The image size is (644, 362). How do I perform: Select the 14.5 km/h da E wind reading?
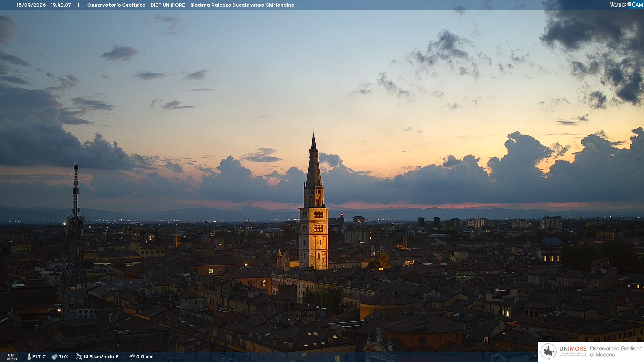pos(101,357)
